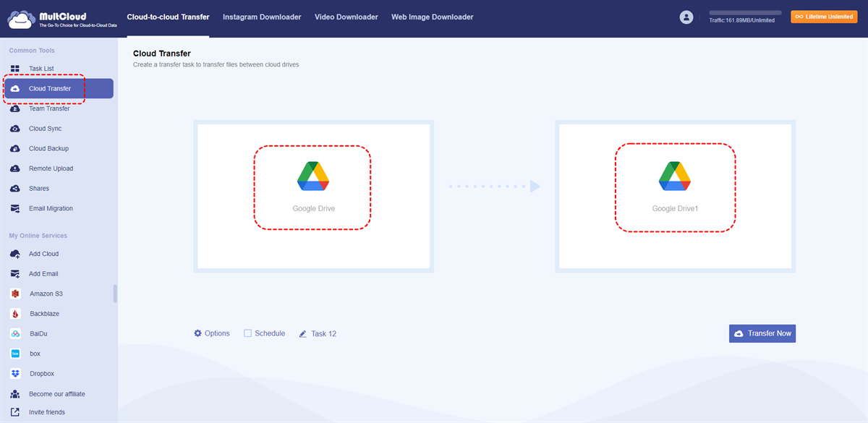This screenshot has height=423, width=868.
Task: Open the Task List icon
Action: (15, 69)
